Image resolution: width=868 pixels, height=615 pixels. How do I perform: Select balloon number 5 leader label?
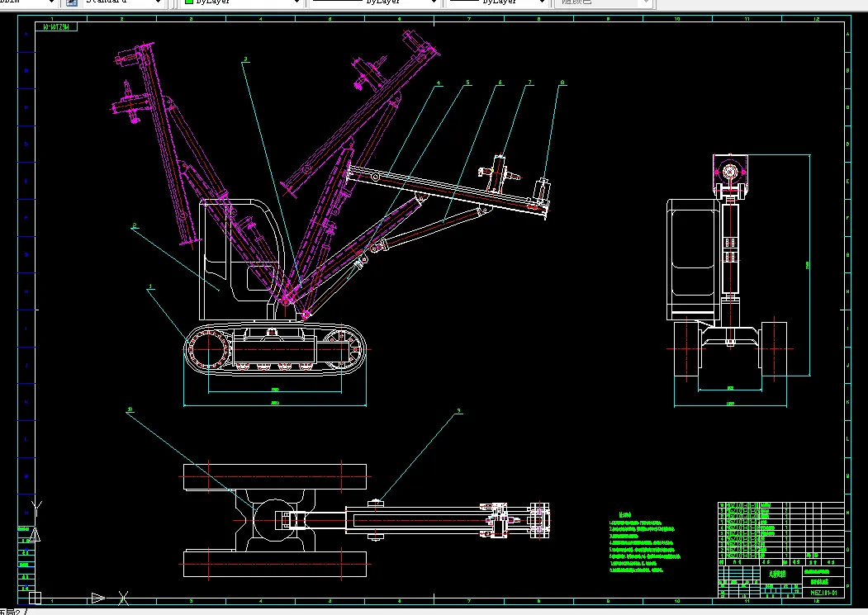pyautogui.click(x=467, y=83)
